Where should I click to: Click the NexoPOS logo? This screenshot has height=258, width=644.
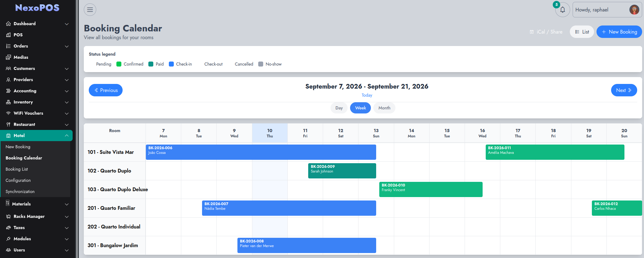point(37,8)
